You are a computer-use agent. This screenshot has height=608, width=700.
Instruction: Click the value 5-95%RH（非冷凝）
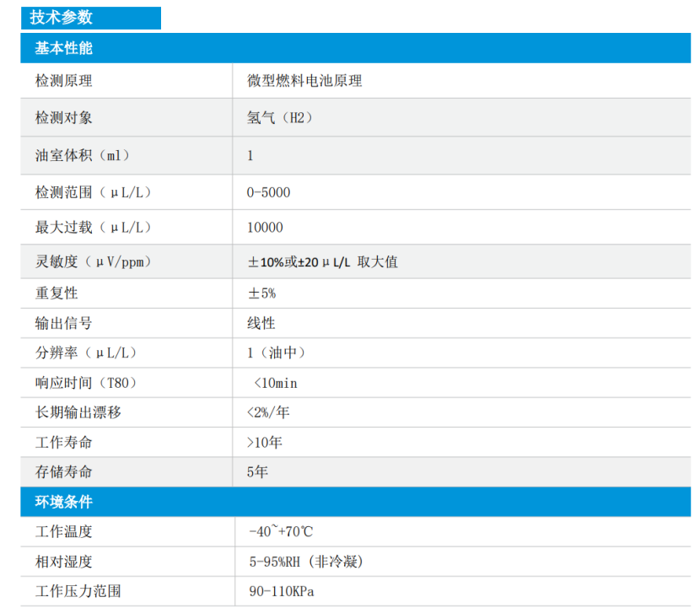[306, 562]
